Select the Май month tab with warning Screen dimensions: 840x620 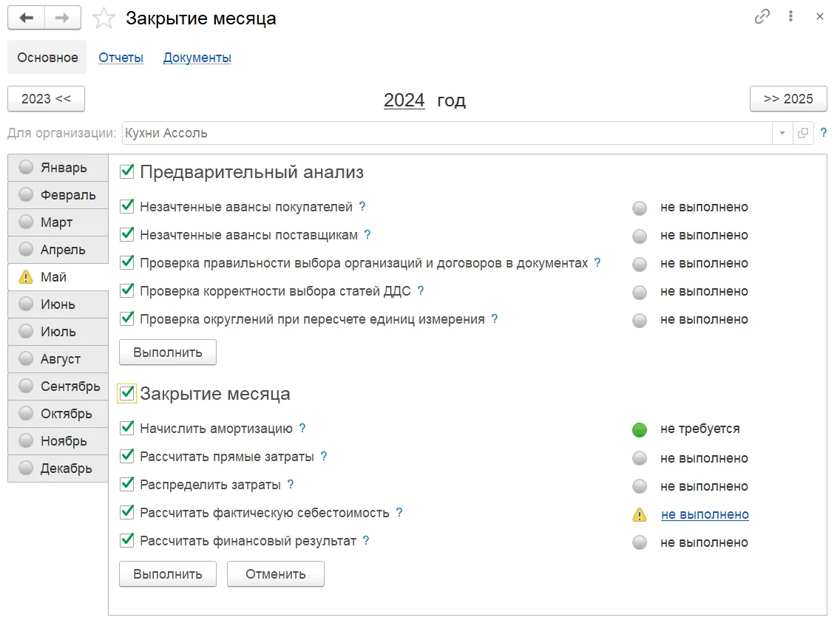[58, 277]
